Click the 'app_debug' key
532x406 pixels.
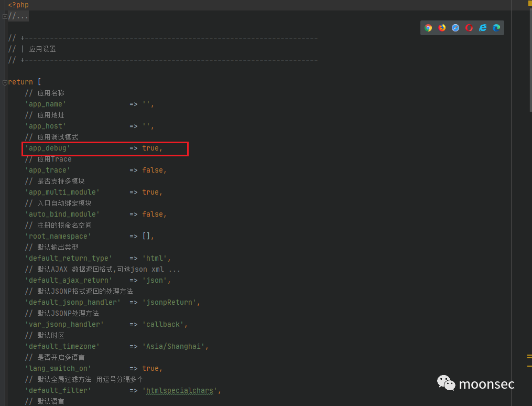[48, 148]
